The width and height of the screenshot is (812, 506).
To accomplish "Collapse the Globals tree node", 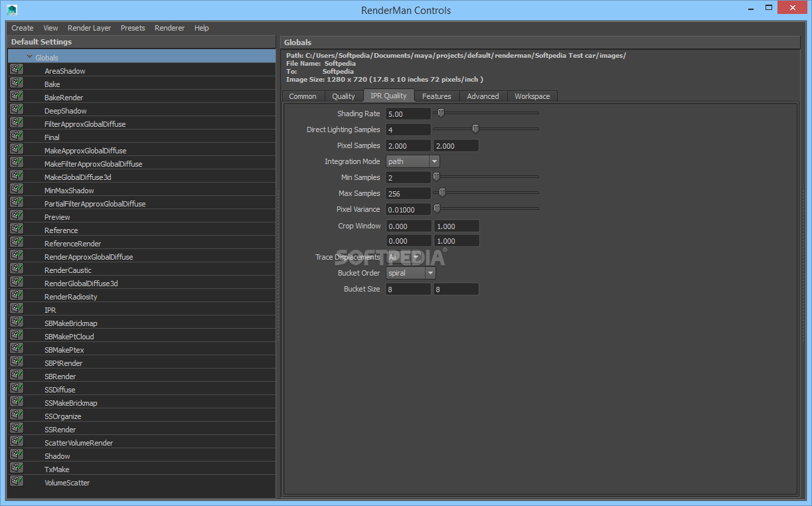I will coord(30,57).
